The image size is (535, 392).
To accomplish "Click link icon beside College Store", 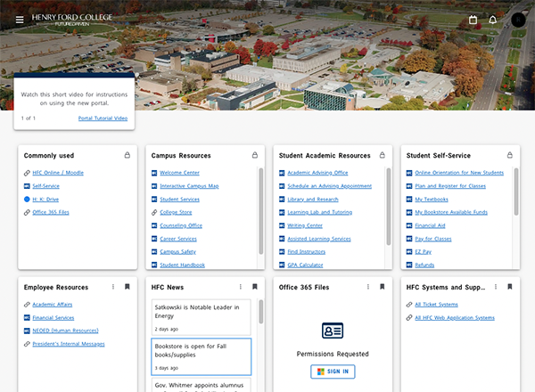I will click(x=154, y=212).
